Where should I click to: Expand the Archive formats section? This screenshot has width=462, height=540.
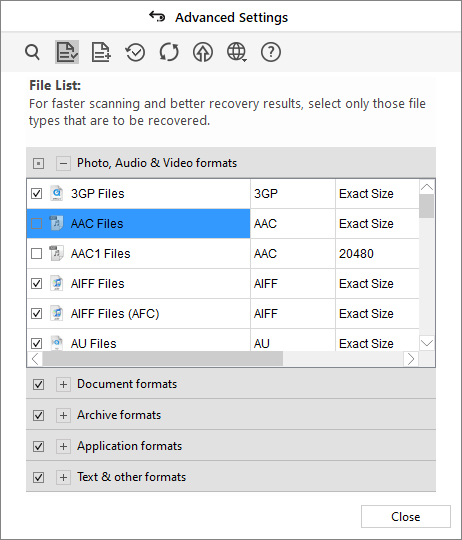click(63, 415)
